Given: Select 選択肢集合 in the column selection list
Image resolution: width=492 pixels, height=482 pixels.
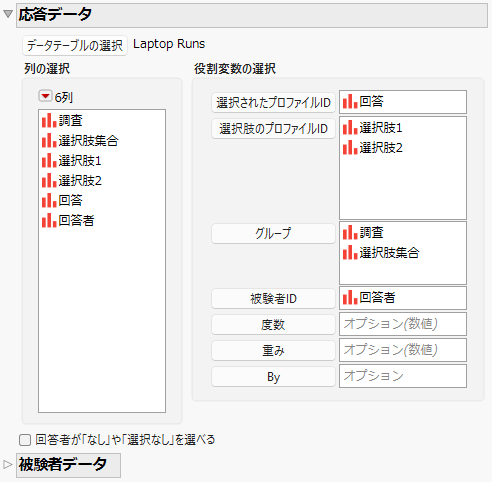Looking at the screenshot, I should 102,141.
